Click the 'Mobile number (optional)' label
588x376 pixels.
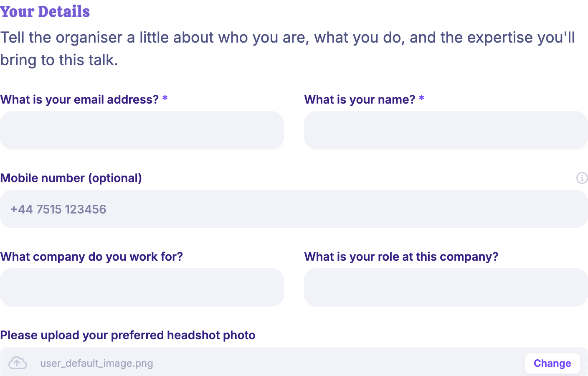pos(71,178)
